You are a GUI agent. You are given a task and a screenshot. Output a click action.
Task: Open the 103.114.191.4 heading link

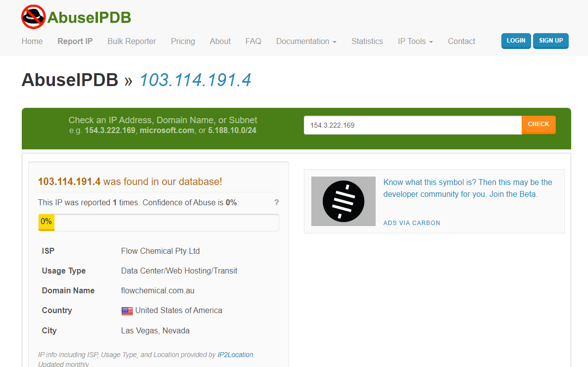click(196, 80)
